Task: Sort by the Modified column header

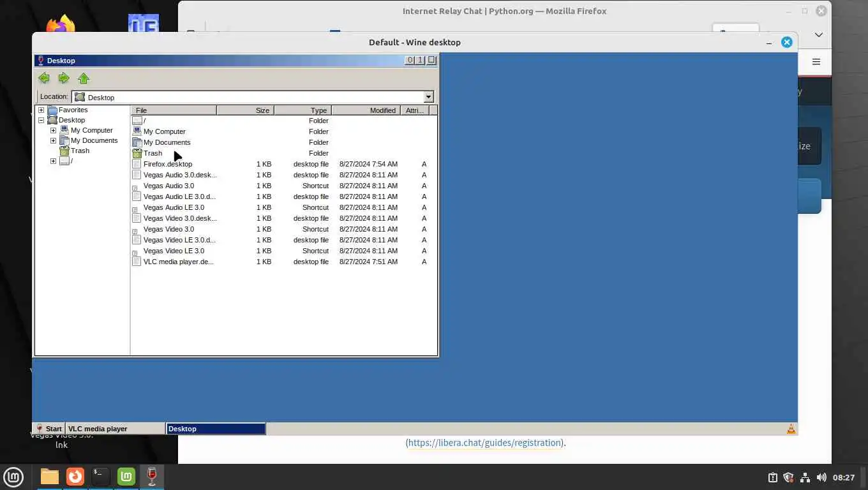Action: (x=366, y=110)
